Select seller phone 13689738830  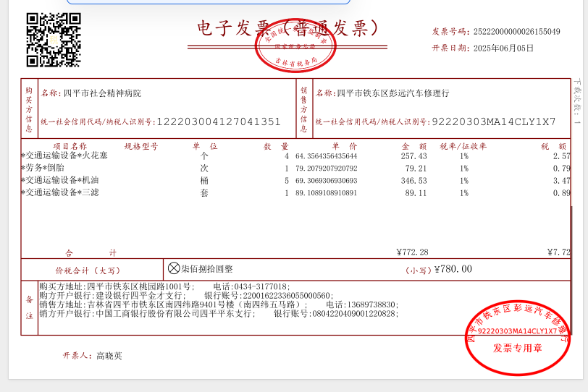pyautogui.click(x=371, y=304)
